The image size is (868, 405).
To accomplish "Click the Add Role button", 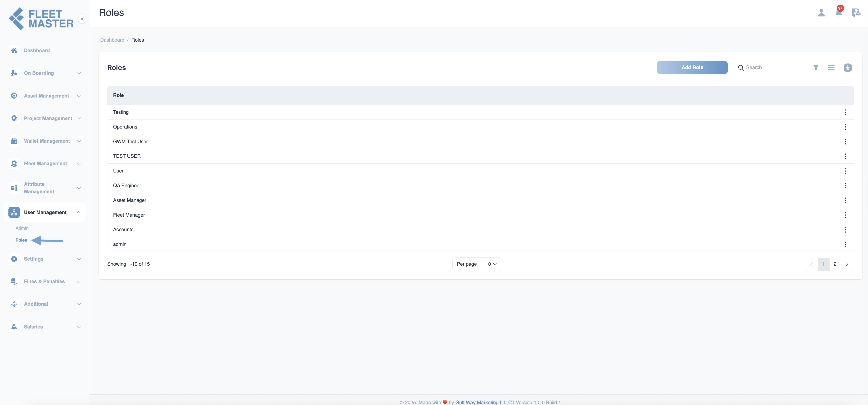I will click(x=692, y=67).
